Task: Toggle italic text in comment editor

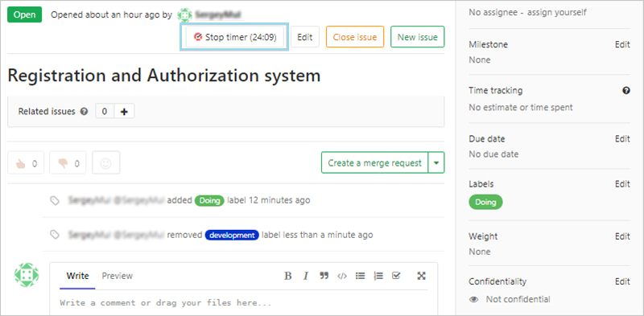Action: (x=306, y=276)
